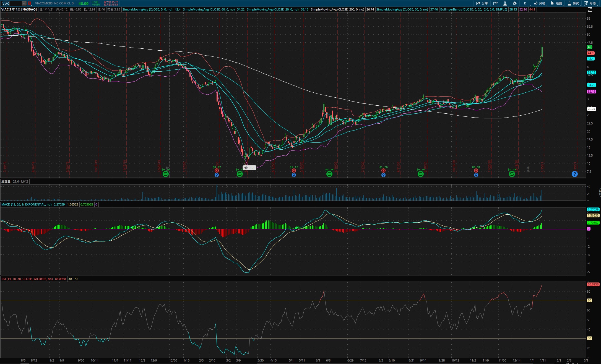This screenshot has width=601, height=364.
Task: Click the blue question mark icon
Action: [x=574, y=174]
